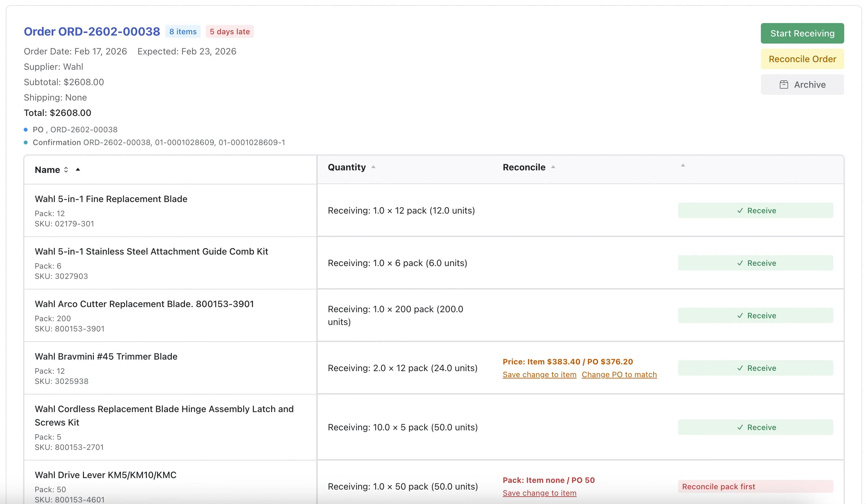Select the Wahl Bravmini #45 Trimmer Blade name

pos(106,356)
